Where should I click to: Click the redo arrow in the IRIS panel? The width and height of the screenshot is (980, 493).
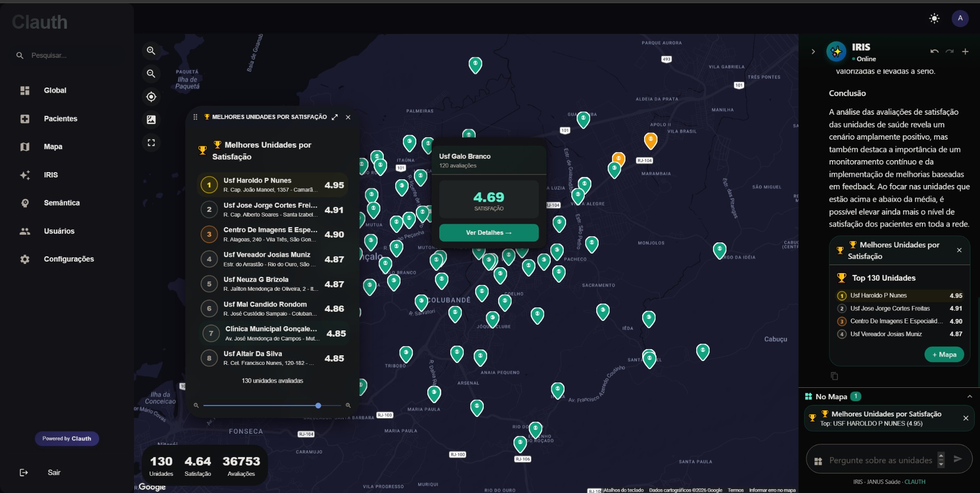950,51
